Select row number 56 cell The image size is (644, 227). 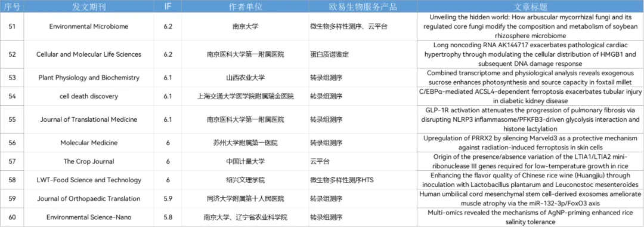pyautogui.click(x=13, y=143)
